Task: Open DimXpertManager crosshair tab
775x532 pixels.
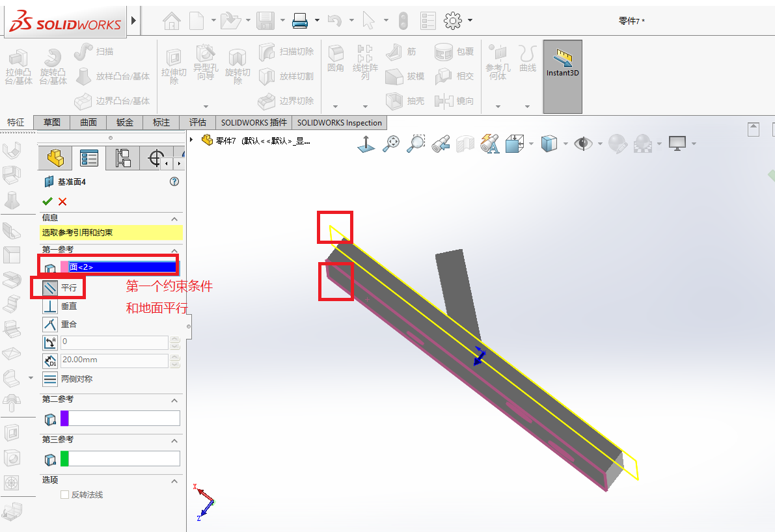Action: click(x=156, y=159)
